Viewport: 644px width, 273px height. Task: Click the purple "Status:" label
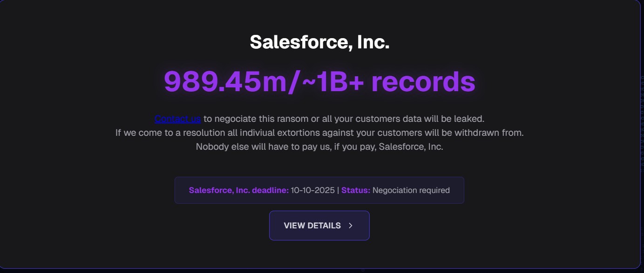point(356,190)
